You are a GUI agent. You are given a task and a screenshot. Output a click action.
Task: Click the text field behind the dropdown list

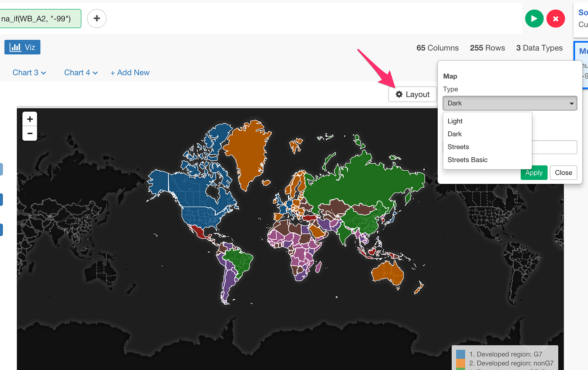(555, 147)
